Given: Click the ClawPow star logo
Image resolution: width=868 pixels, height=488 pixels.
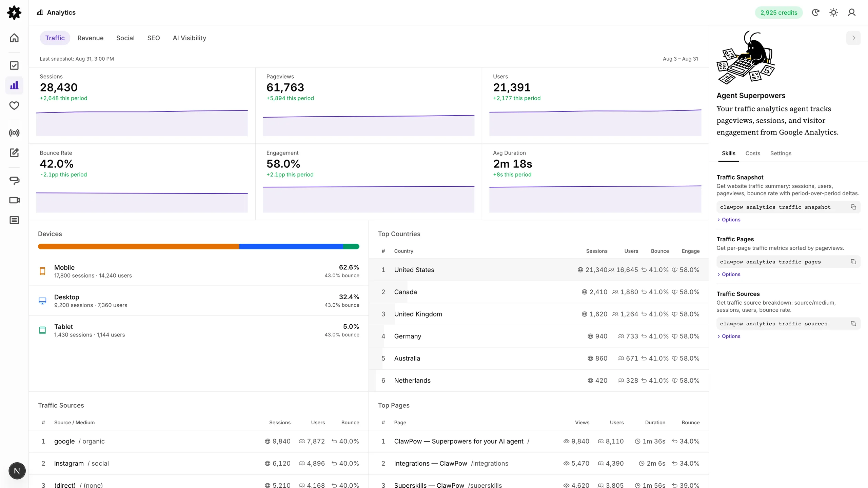Looking at the screenshot, I should pos(14,13).
